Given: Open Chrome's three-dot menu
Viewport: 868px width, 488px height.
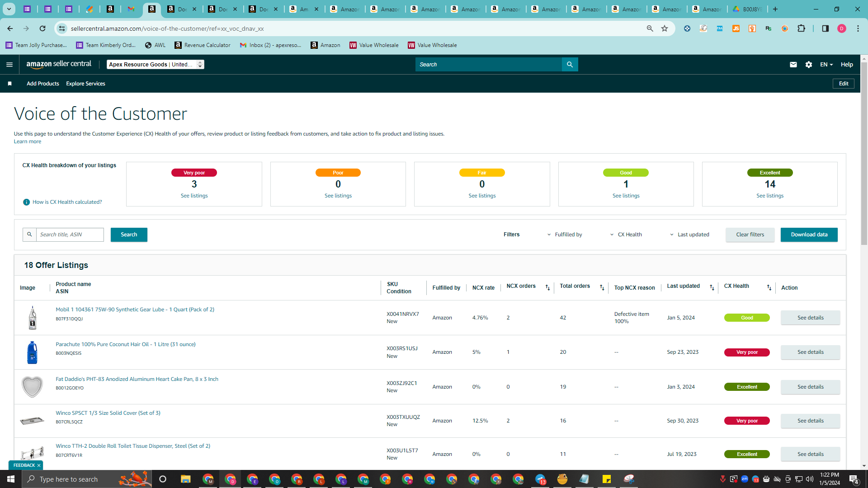Looking at the screenshot, I should coord(858,28).
